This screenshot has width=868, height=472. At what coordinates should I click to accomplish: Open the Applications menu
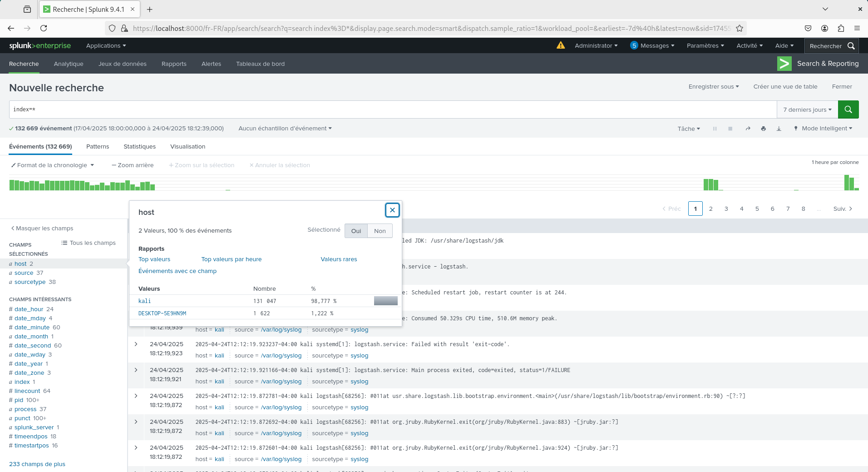pos(106,45)
